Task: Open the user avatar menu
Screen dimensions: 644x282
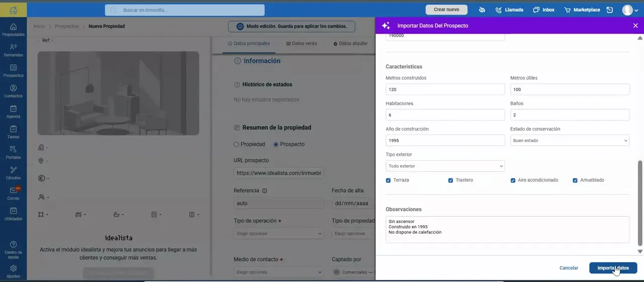Action: (627, 10)
